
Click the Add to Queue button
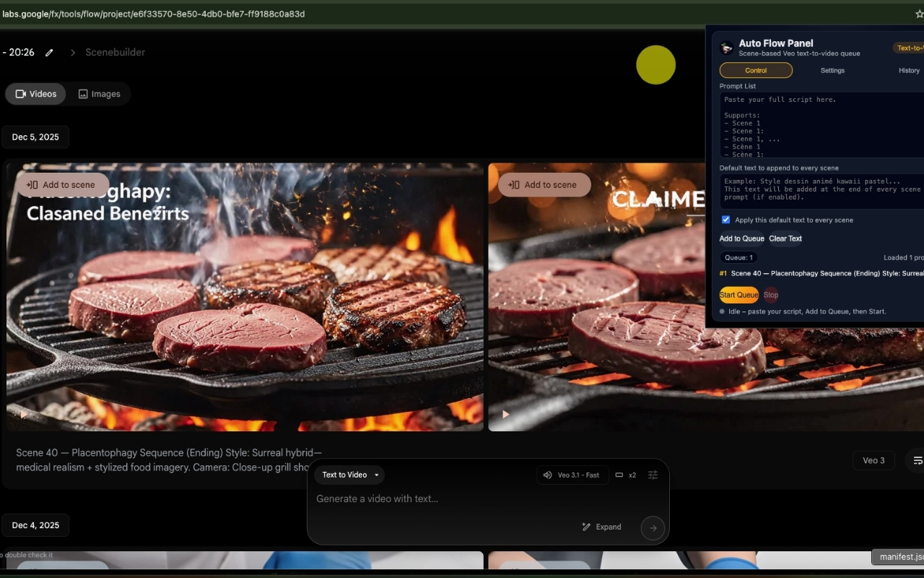click(x=741, y=238)
